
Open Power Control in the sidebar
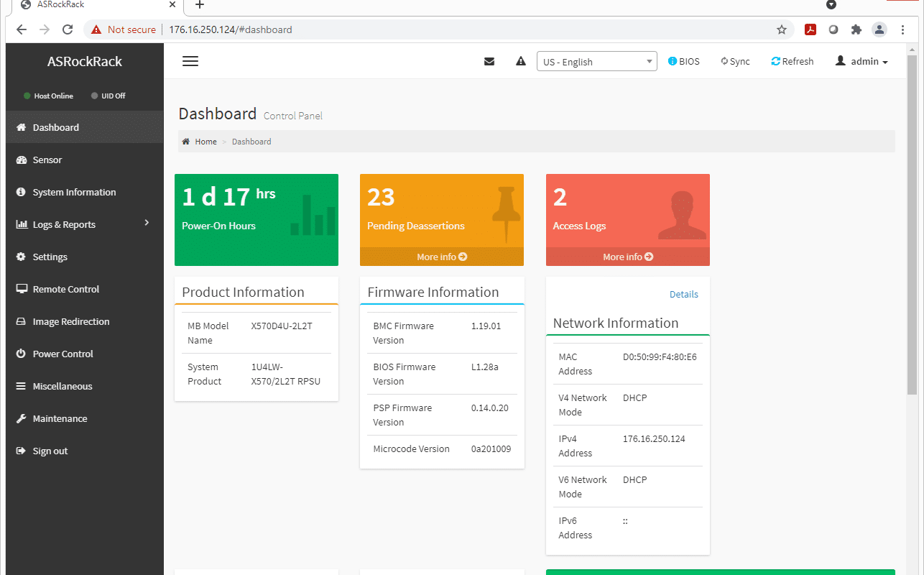click(x=85, y=354)
